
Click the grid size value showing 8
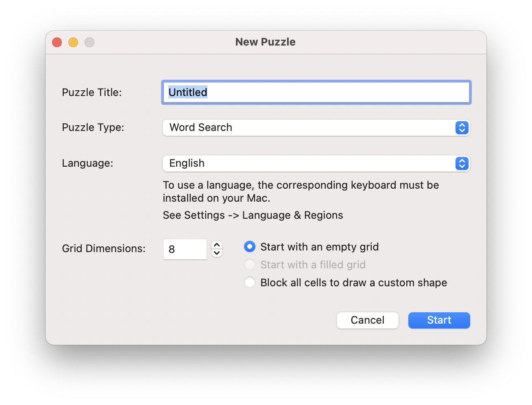click(185, 249)
